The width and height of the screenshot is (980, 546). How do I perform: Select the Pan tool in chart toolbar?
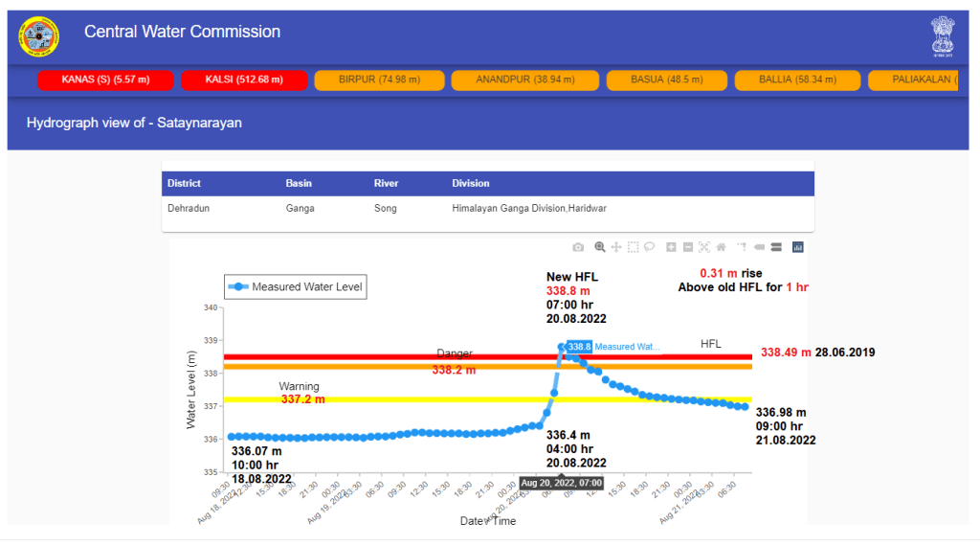[x=616, y=247]
